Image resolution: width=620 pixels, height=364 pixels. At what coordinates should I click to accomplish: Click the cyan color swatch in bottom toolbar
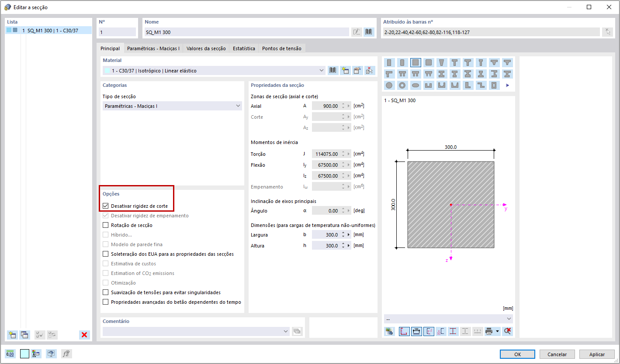(24, 354)
